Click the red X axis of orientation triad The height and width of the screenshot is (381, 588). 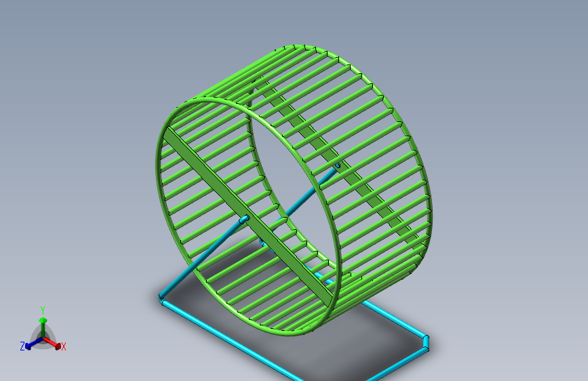pos(52,343)
